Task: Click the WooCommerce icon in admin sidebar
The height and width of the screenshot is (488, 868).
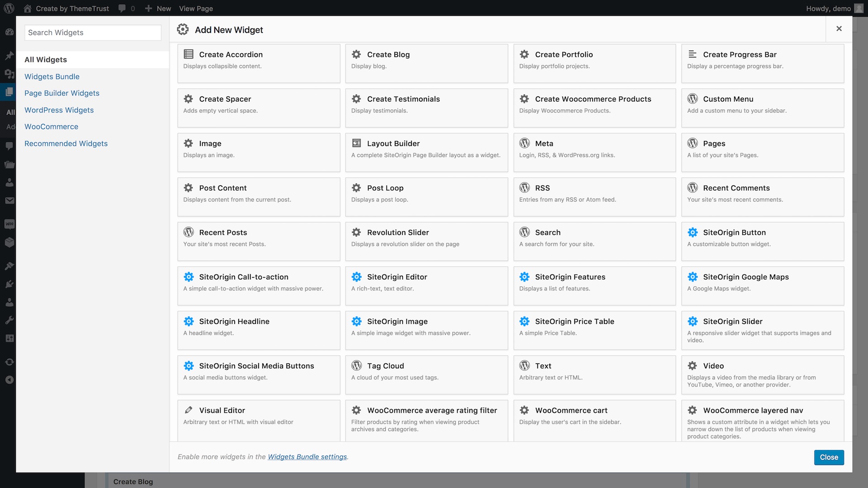Action: click(x=9, y=224)
